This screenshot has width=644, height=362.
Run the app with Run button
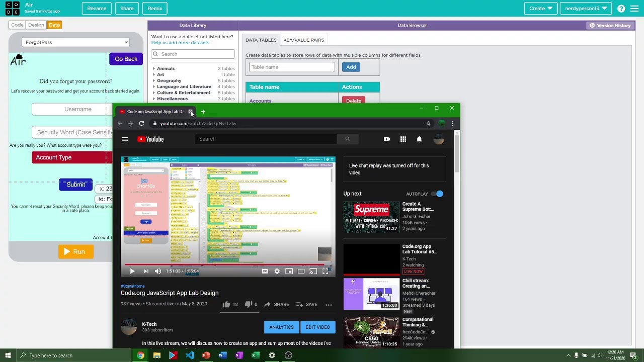click(75, 251)
